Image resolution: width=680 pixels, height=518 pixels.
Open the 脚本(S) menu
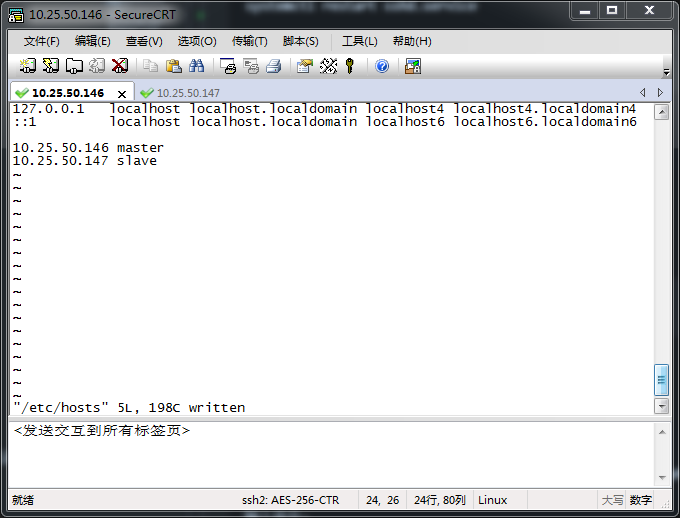(x=300, y=41)
